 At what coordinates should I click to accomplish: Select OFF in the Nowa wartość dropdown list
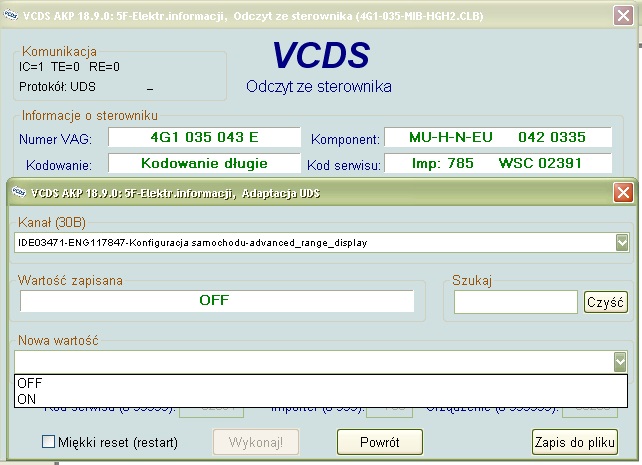(321, 383)
